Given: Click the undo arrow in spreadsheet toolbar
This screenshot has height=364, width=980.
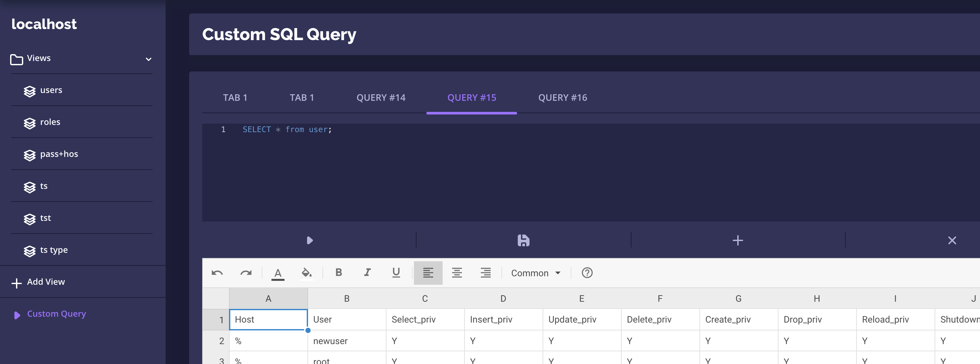Looking at the screenshot, I should click(217, 273).
